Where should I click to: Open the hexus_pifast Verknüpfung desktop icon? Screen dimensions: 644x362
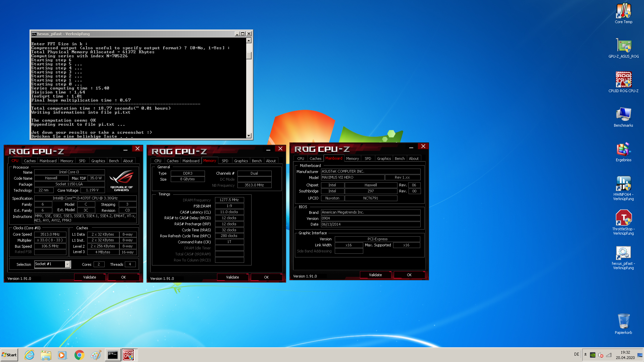pos(624,257)
